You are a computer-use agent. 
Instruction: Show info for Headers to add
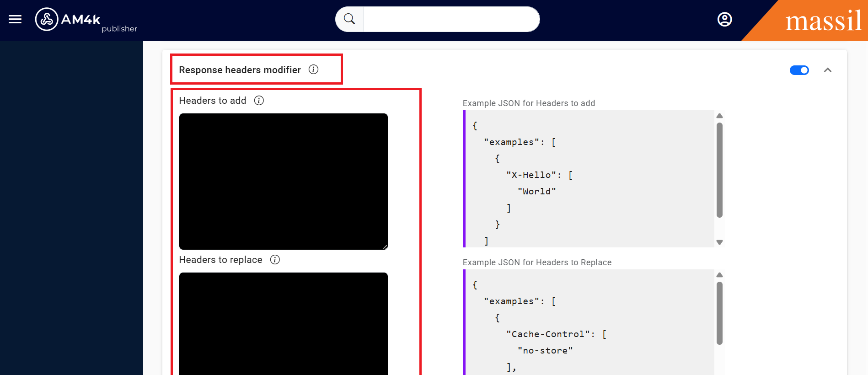[x=259, y=101]
